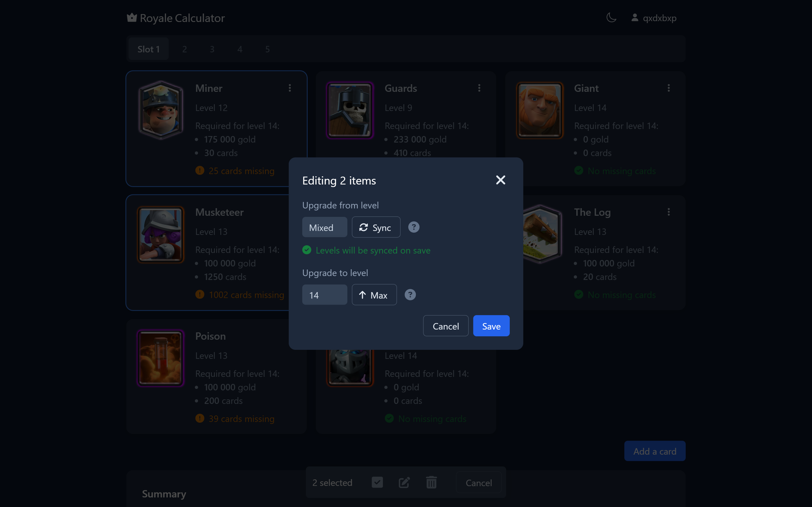Open the edit icon in bottom toolbar
Viewport: 812px width, 507px height.
point(404,483)
